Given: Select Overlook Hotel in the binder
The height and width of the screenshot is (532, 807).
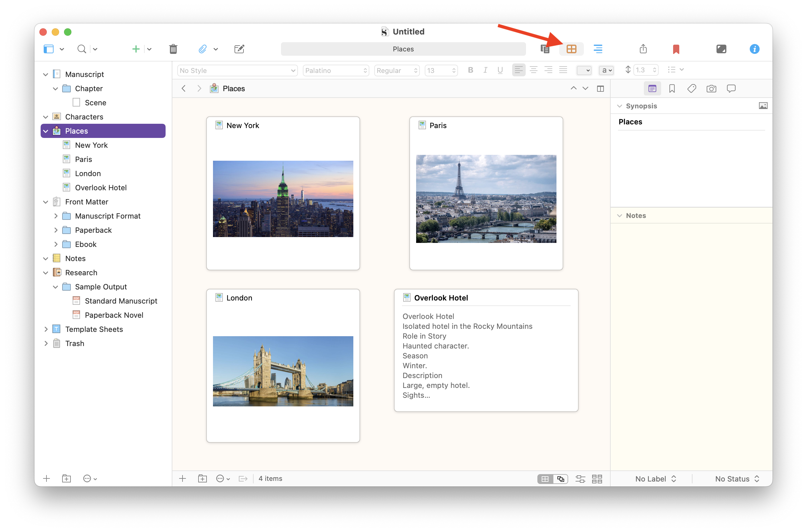Looking at the screenshot, I should (101, 187).
